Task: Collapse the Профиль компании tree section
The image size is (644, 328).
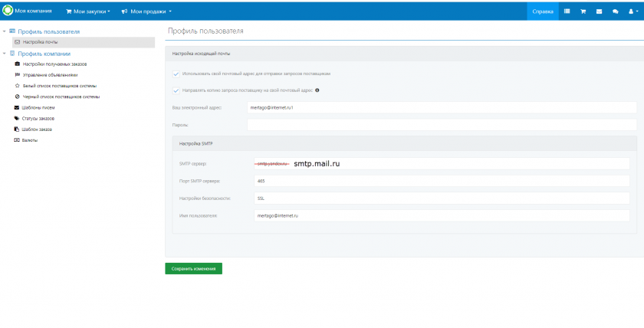Action: point(5,54)
